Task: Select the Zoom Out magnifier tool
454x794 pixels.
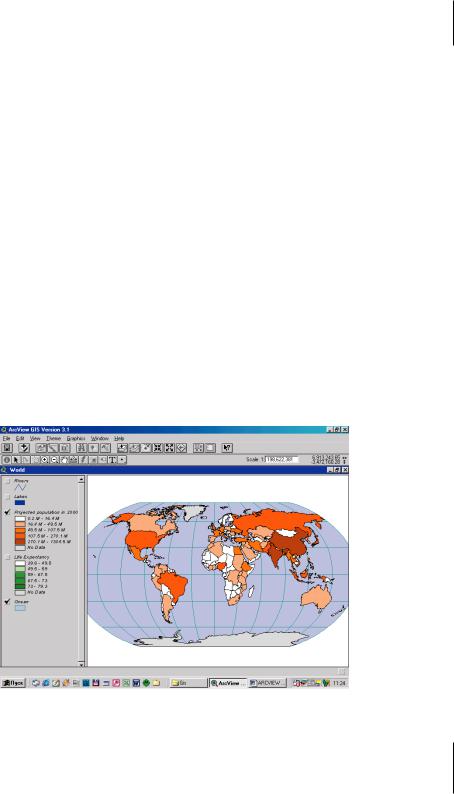Action: 54,460
